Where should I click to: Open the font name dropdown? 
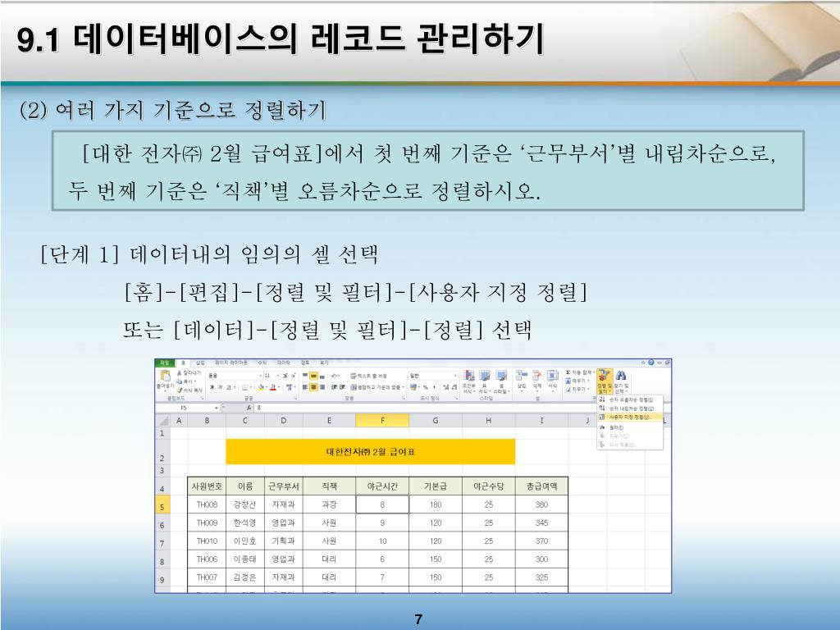260,376
